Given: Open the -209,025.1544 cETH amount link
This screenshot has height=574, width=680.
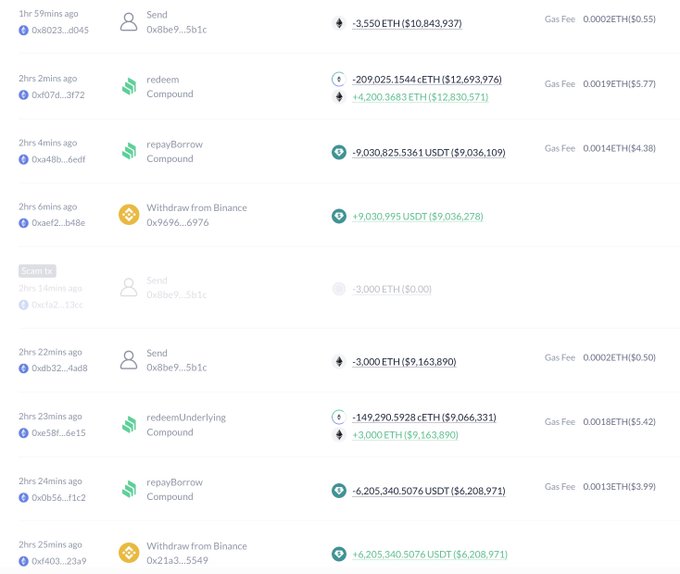Looking at the screenshot, I should 427,79.
